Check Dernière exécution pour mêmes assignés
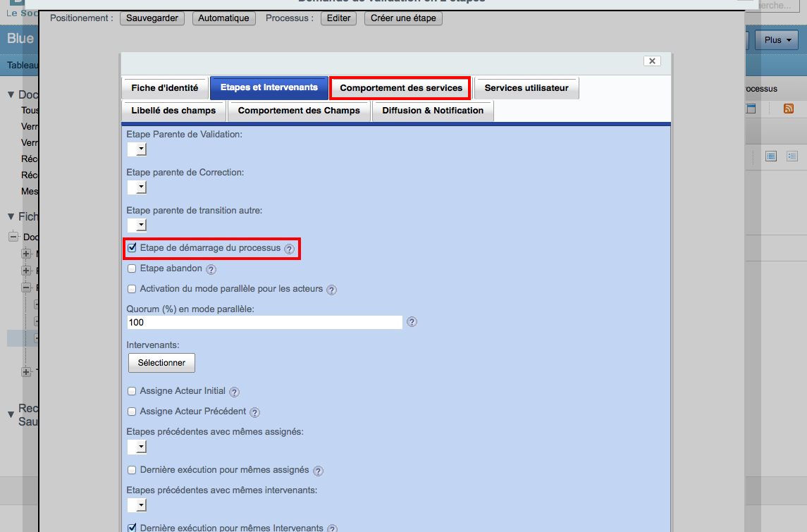807x532 pixels. click(x=132, y=470)
